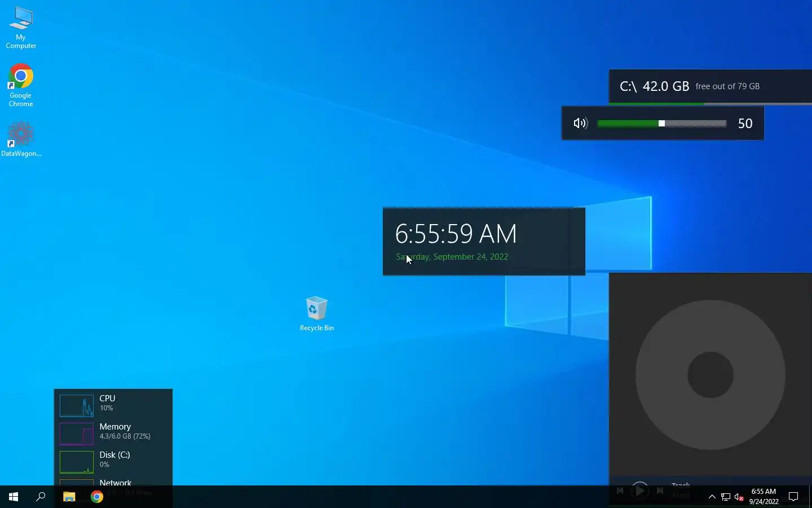Viewport: 812px width, 508px height.
Task: Click the volume level number 50
Action: click(x=745, y=124)
